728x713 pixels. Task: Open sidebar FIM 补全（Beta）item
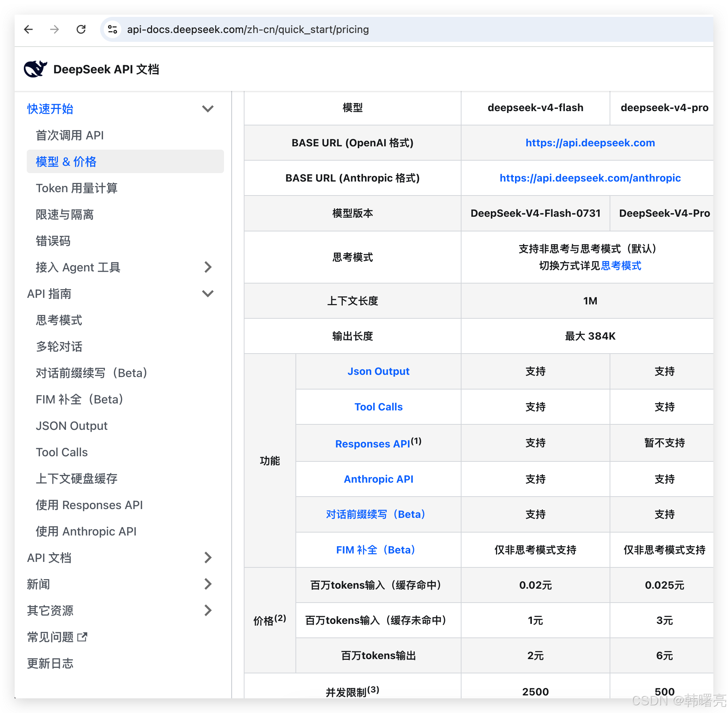[79, 399]
